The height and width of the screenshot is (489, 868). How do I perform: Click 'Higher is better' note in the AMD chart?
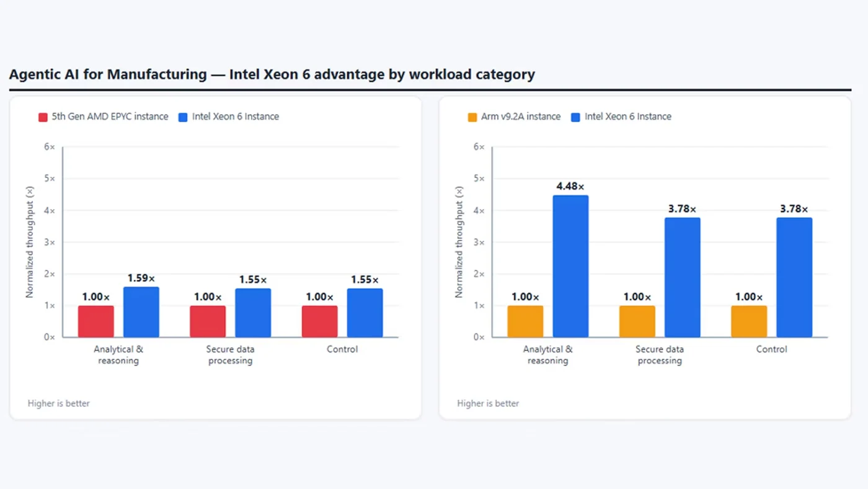pos(59,403)
